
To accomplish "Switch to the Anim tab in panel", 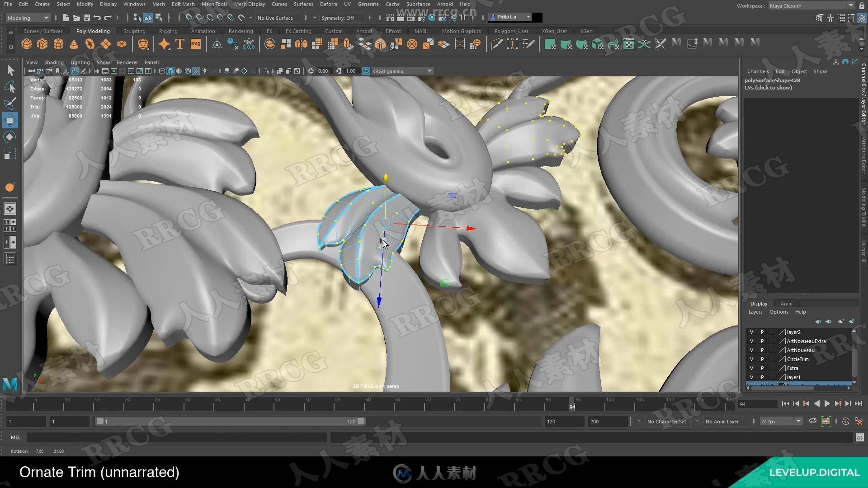I will [786, 303].
